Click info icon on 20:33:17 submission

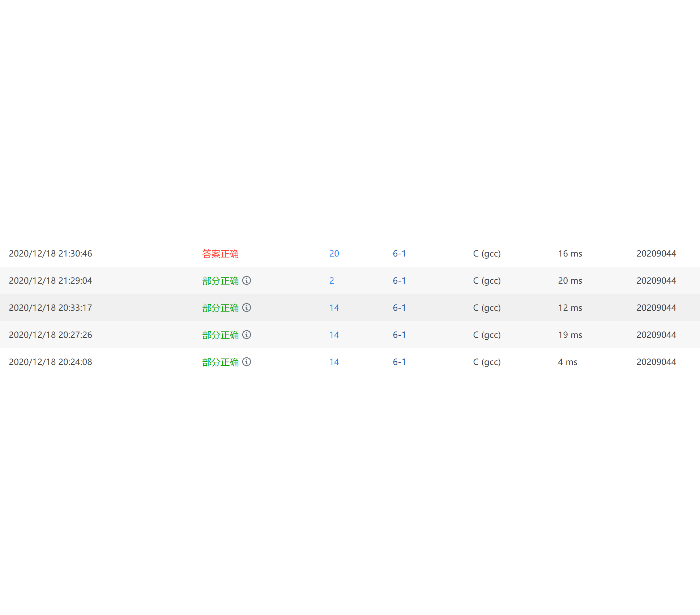pyautogui.click(x=247, y=307)
